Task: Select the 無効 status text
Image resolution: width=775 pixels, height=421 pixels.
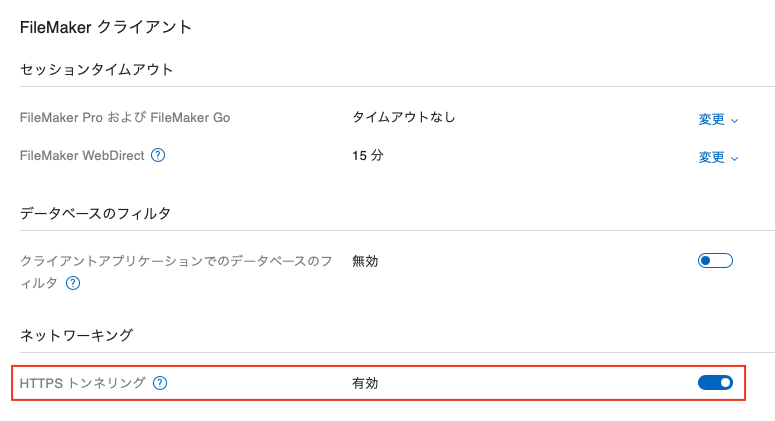Action: 365,261
